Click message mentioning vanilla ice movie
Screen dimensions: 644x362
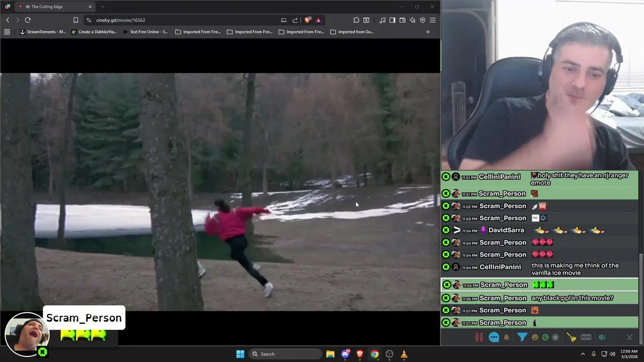pyautogui.click(x=575, y=269)
